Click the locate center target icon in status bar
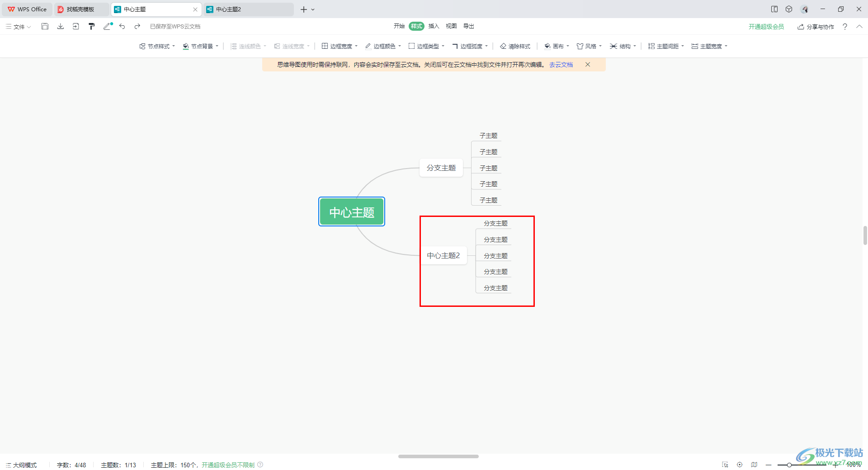This screenshot has height=470, width=868. (740, 465)
